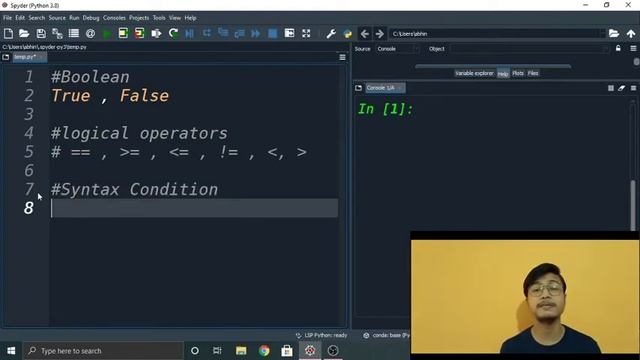Image resolution: width=640 pixels, height=360 pixels.
Task: Open Preferences with the wrench icon
Action: tap(331, 33)
